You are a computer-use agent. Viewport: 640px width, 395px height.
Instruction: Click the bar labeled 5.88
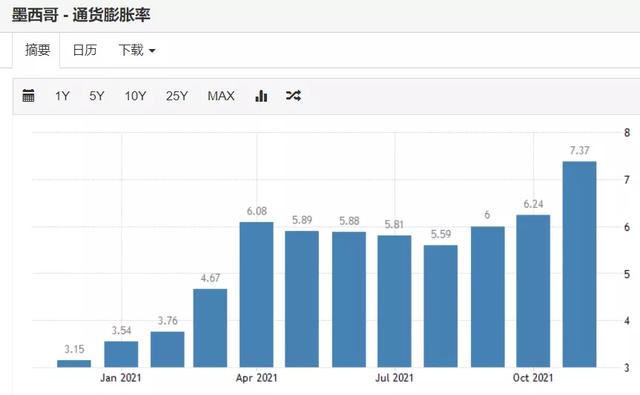click(349, 300)
